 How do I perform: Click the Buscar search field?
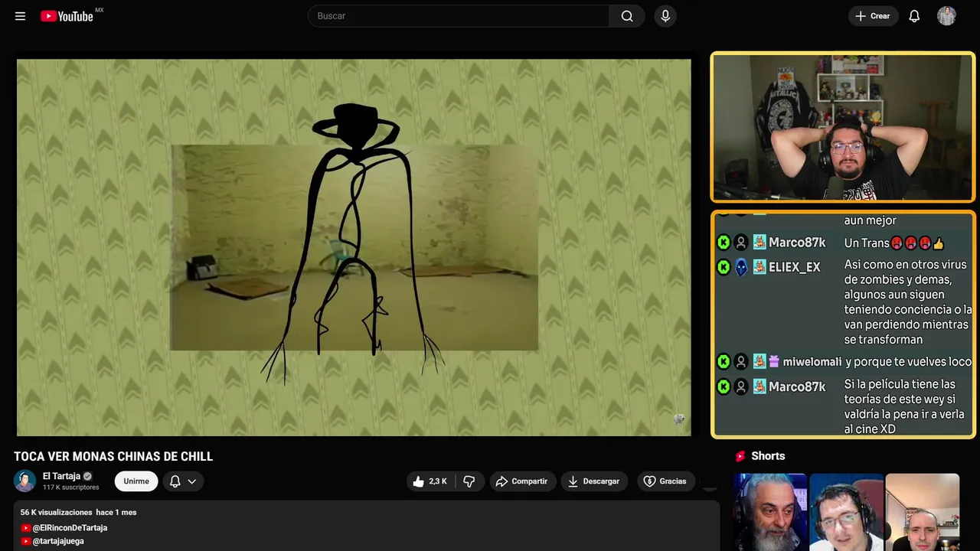pos(459,16)
